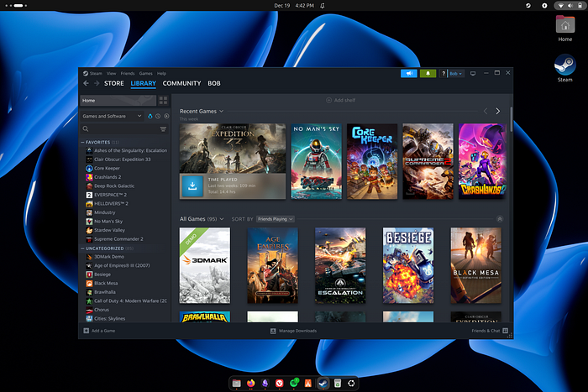Toggle sort by recent activity clock
This screenshot has height=392, width=588.
point(158,116)
